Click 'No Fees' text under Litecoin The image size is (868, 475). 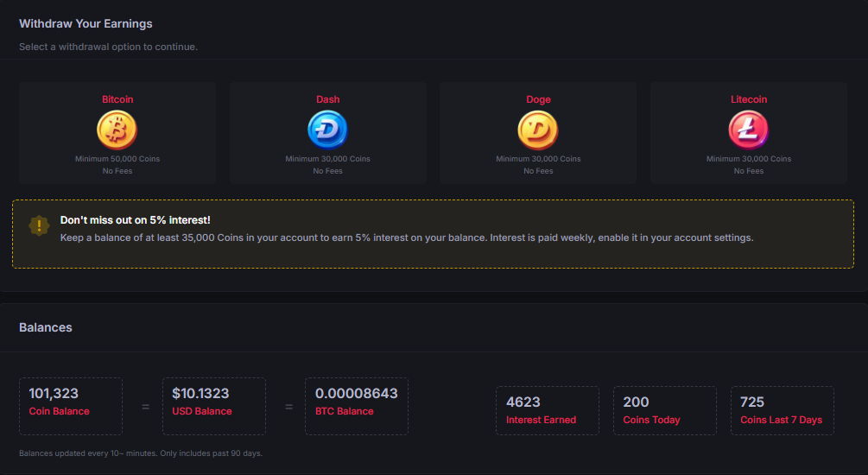coord(749,171)
